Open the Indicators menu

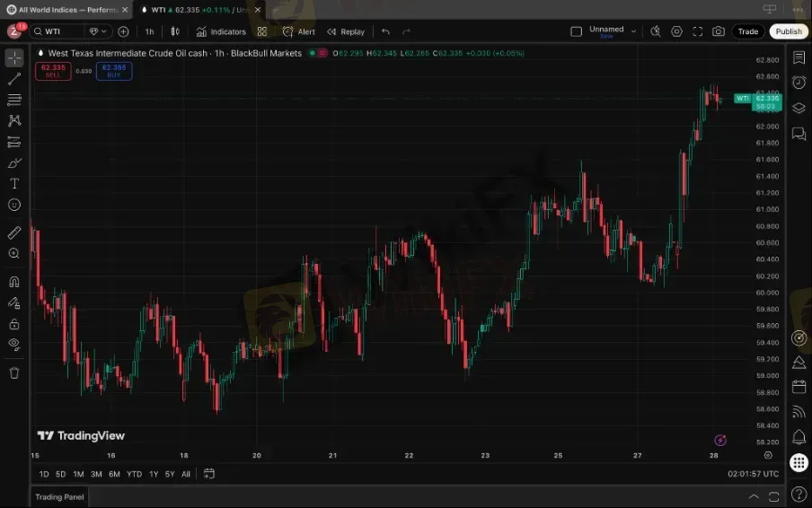221,31
